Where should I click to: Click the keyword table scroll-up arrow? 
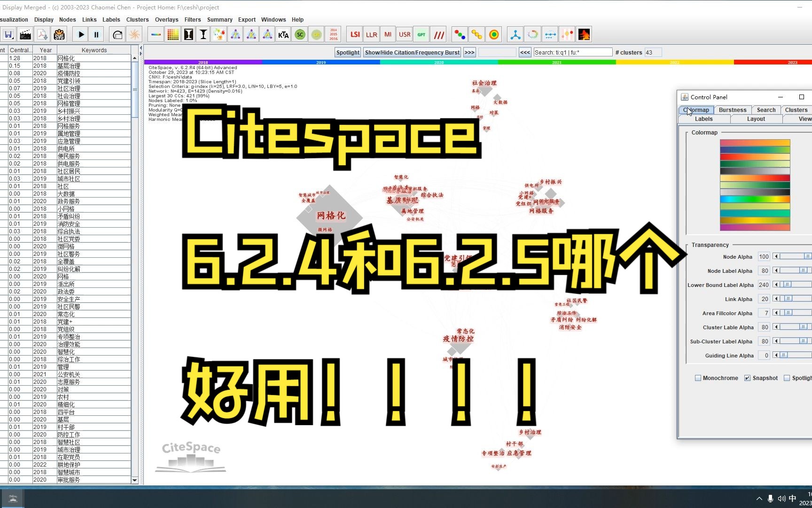pos(135,58)
